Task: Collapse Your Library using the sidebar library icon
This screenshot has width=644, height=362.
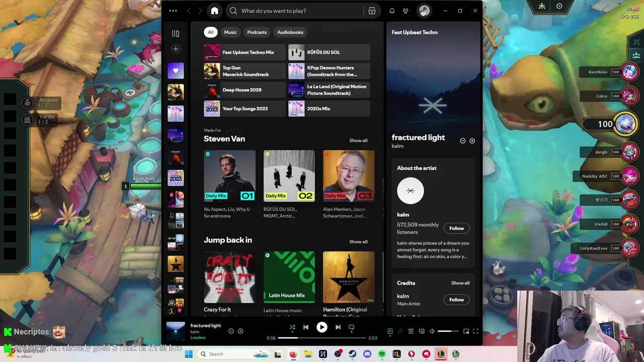Action: [x=176, y=33]
